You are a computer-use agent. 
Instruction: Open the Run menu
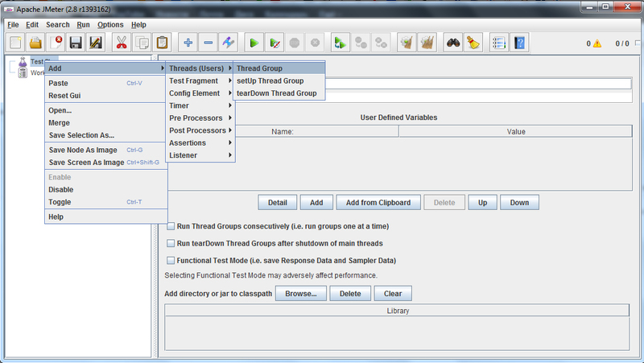tap(84, 25)
